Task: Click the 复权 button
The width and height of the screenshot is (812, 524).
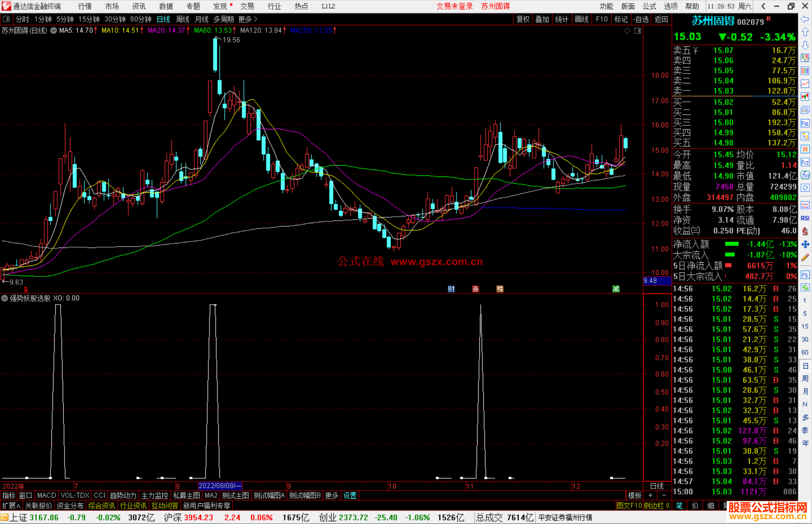Action: tap(523, 19)
